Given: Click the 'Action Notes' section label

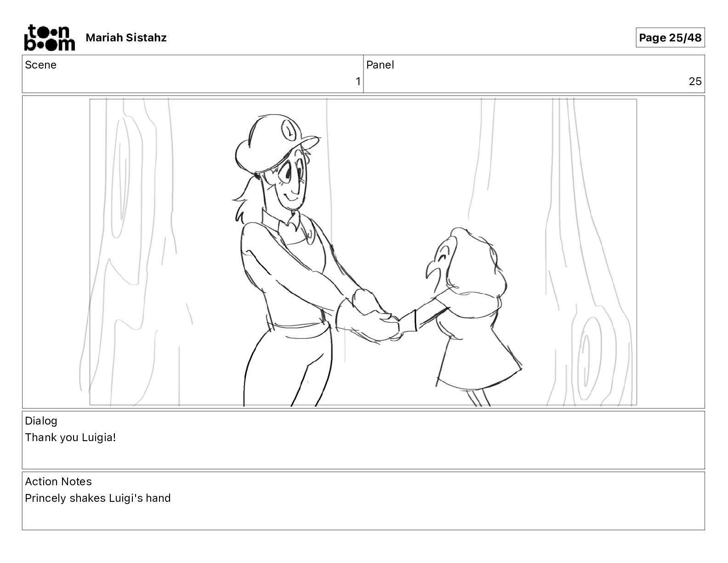Looking at the screenshot, I should [58, 482].
